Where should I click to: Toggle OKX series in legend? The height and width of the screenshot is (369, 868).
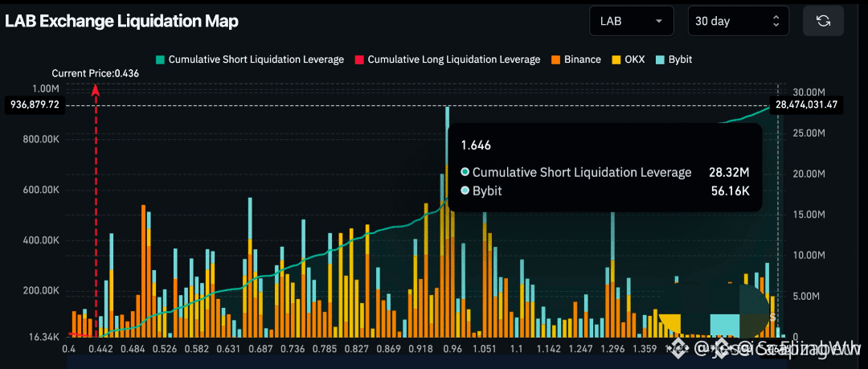point(628,59)
